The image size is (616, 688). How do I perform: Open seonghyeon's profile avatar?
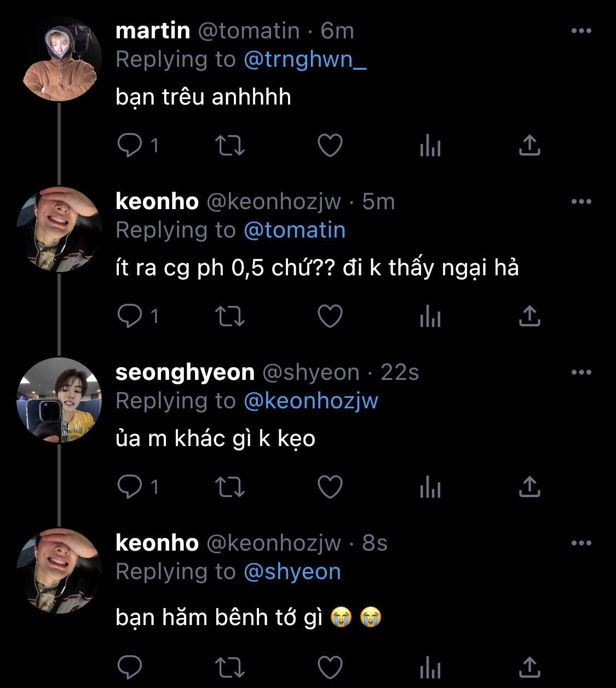[x=59, y=400]
